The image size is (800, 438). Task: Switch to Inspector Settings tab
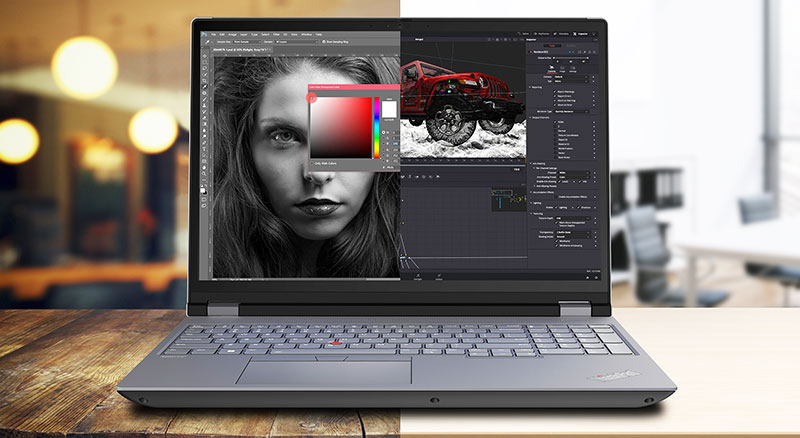click(x=572, y=69)
